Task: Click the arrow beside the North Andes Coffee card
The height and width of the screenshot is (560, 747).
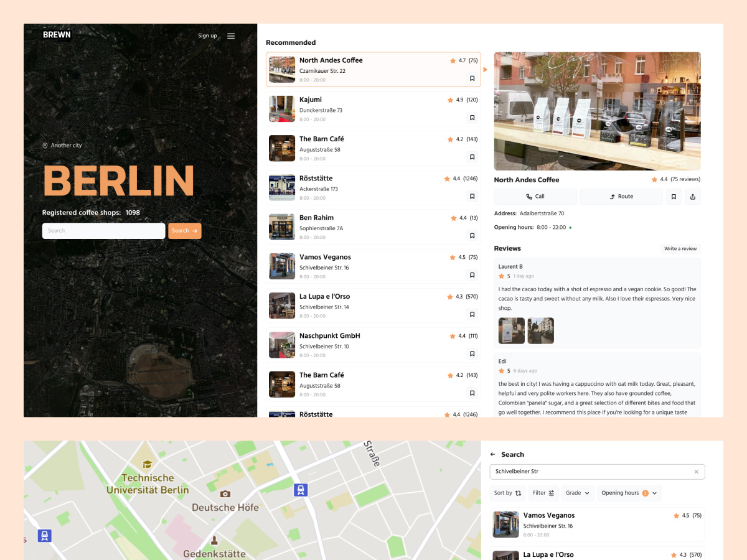Action: tap(486, 70)
